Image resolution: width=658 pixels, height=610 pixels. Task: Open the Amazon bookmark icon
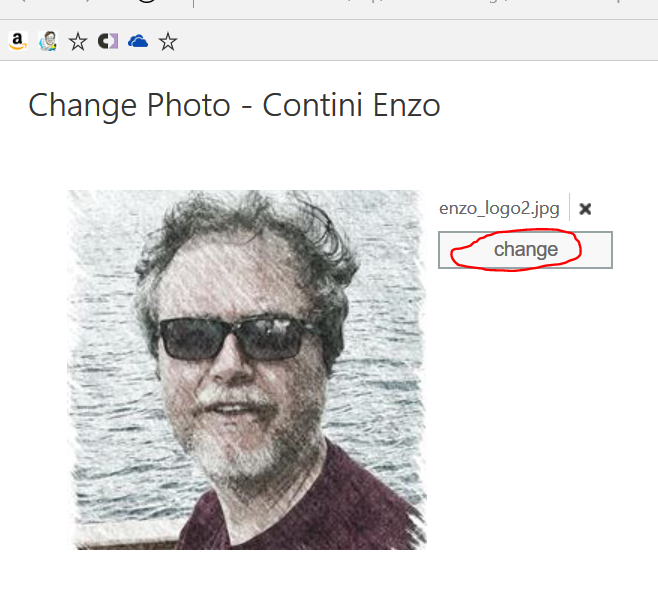tap(17, 41)
